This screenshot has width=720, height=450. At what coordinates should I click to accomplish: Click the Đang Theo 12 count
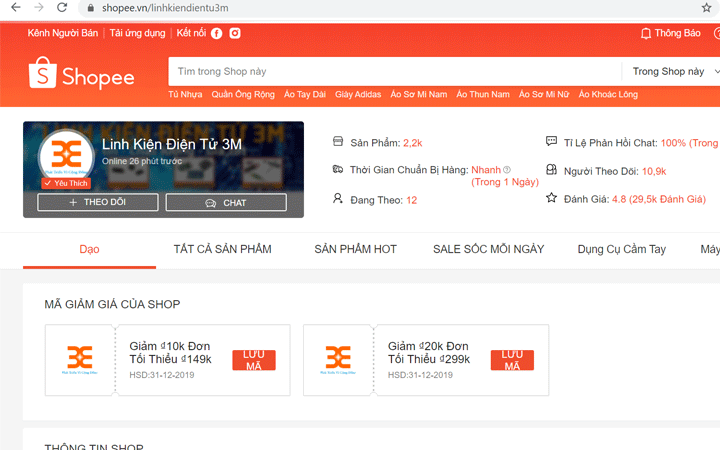click(411, 200)
